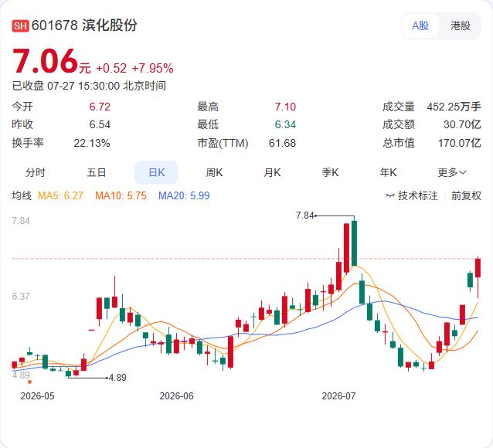
Task: Switch to the 港股 market toggle
Action: [461, 25]
